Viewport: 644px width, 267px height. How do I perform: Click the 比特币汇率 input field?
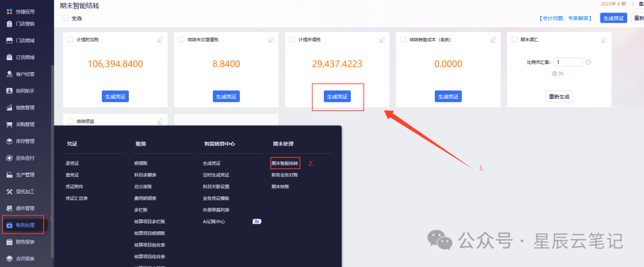[568, 62]
